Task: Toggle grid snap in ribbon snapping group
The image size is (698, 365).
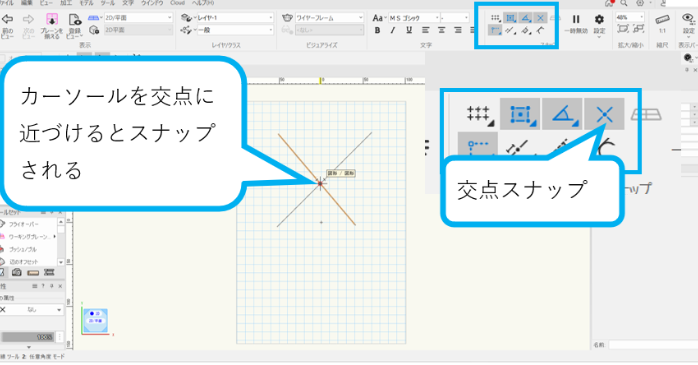Action: tap(495, 18)
